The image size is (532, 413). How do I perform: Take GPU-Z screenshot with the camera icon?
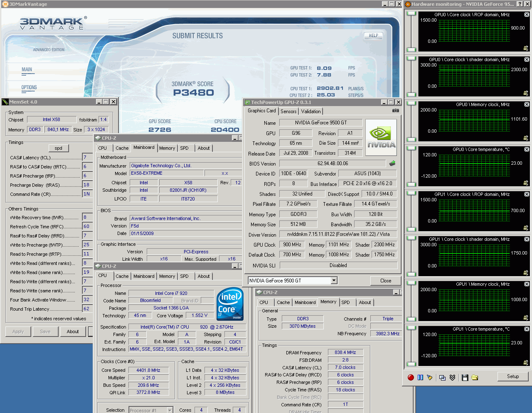point(395,111)
